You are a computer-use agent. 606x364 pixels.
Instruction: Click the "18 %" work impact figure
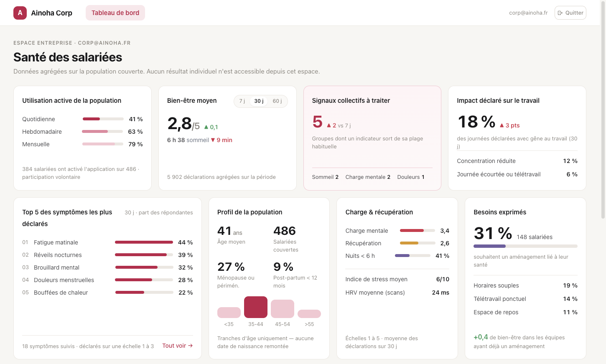click(477, 122)
